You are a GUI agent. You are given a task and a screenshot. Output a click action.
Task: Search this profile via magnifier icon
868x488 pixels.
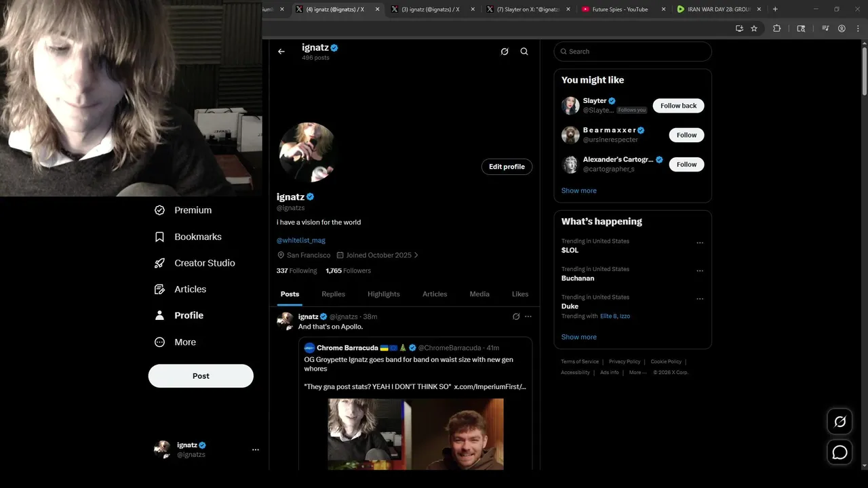(524, 52)
